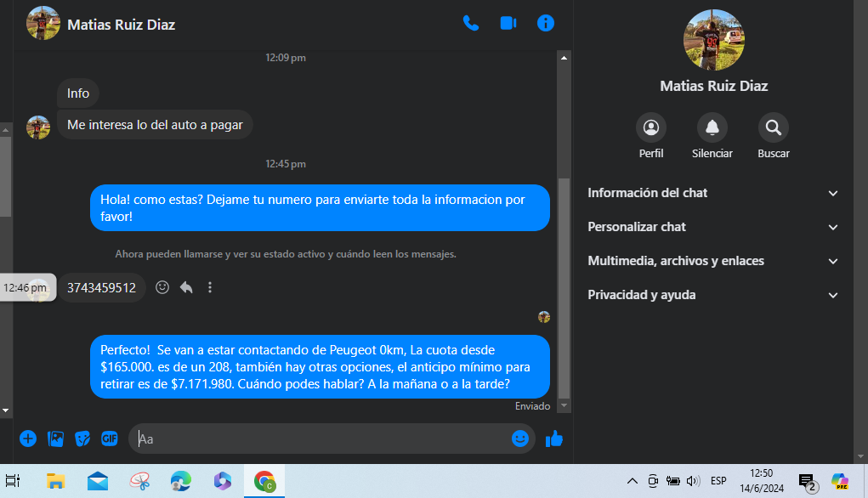This screenshot has width=868, height=498.
Task: Select the 'Info' message bubble
Action: point(78,93)
